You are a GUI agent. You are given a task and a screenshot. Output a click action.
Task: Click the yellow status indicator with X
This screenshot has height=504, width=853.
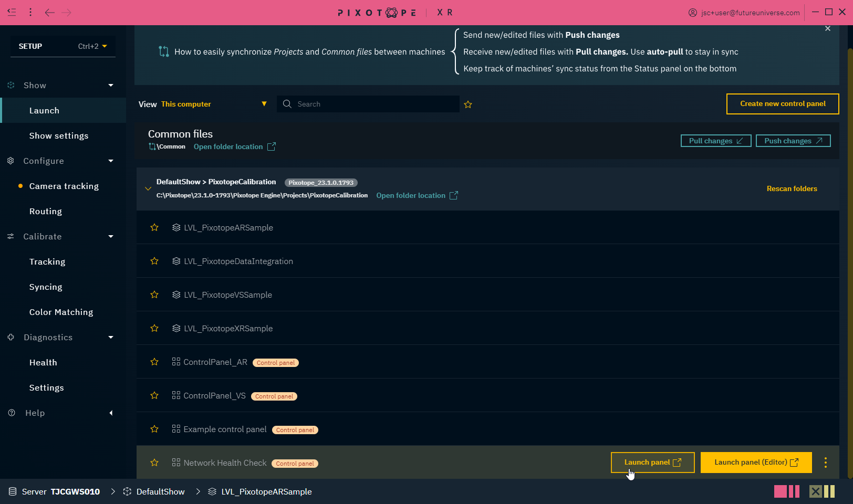(822, 491)
